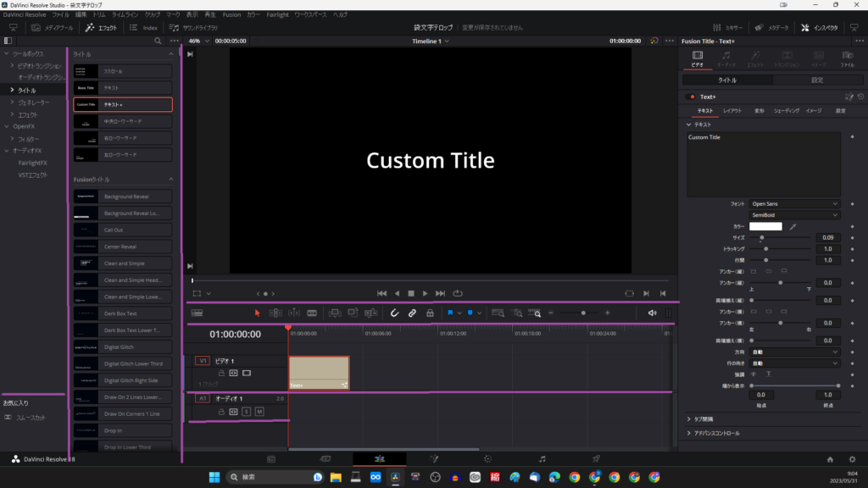Screen dimensions: 868x488
Task: Open the Fairlight menu
Action: click(277, 15)
